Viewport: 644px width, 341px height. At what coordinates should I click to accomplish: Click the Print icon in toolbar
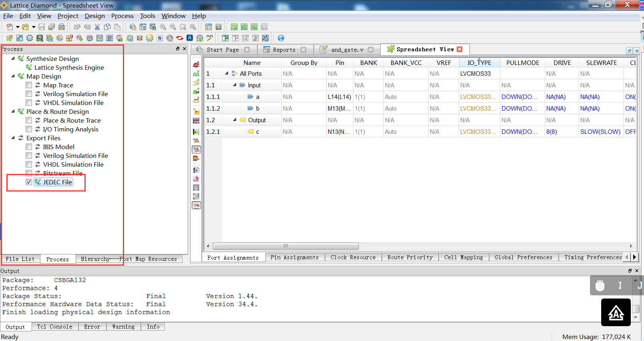(x=62, y=27)
